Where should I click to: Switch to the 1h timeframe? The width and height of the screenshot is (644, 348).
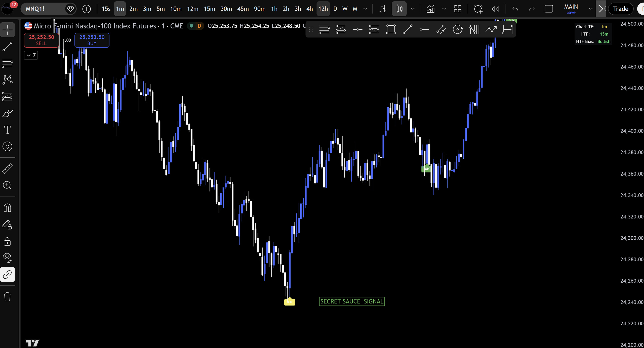coord(274,9)
